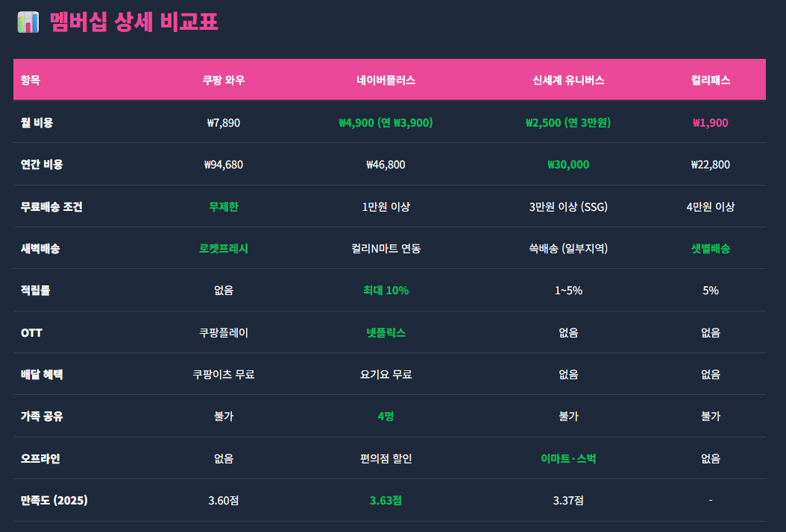Image resolution: width=786 pixels, height=532 pixels.
Task: Click the 쿠팡이츠 무료 cell
Action: (224, 375)
